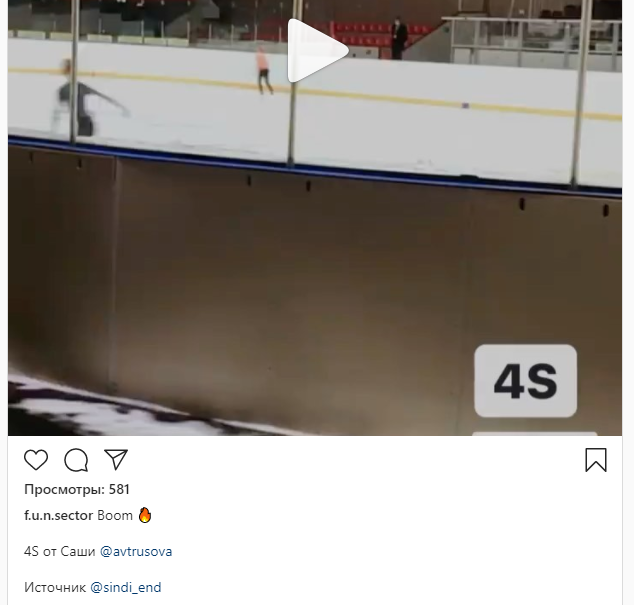Click the person in black by the boards
The width and height of the screenshot is (634, 605).
point(399,38)
